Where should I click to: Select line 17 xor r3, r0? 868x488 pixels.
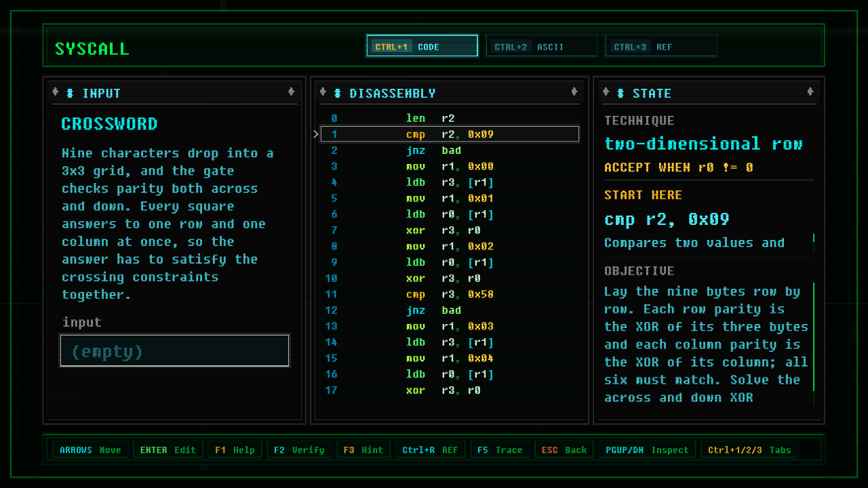[x=450, y=390]
